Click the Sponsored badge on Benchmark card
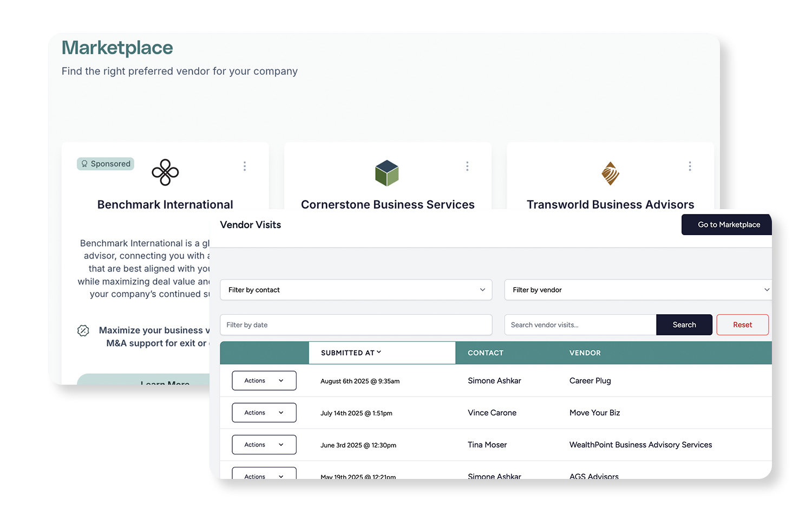Viewport: 812px width, 512px height. (106, 164)
